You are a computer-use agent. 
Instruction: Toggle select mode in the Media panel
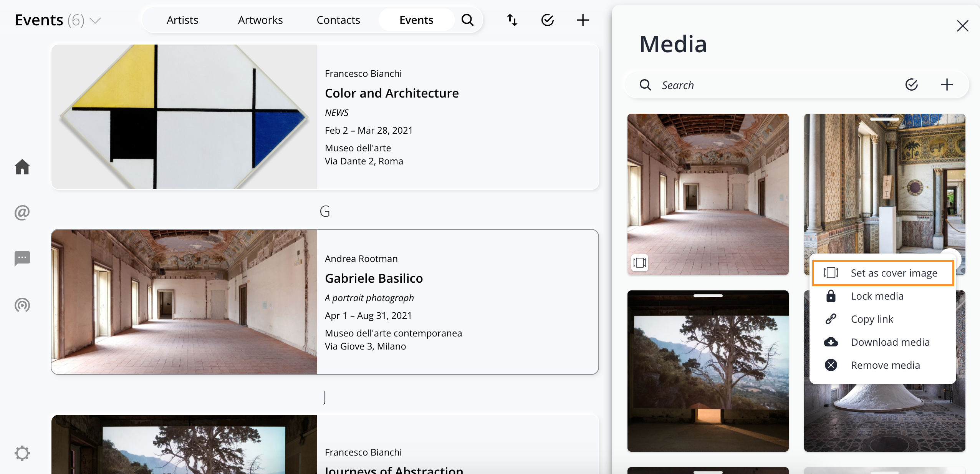912,85
